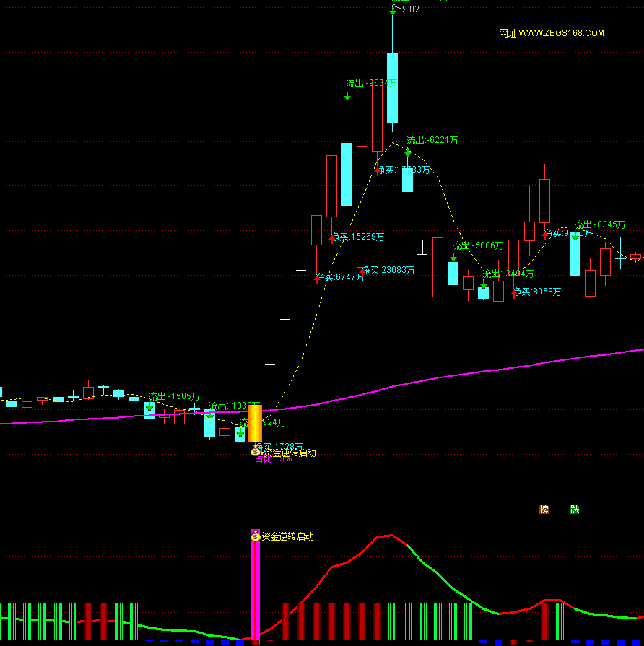Click the red up arrow beside '净买:23083万'

coord(362,272)
